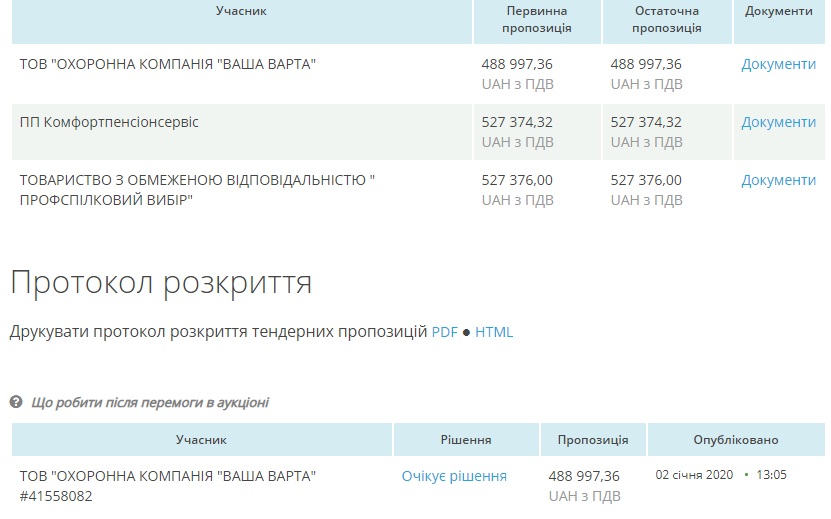Screen dimensions: 831x519
Task: Click the Рішення column header
Action: point(466,439)
